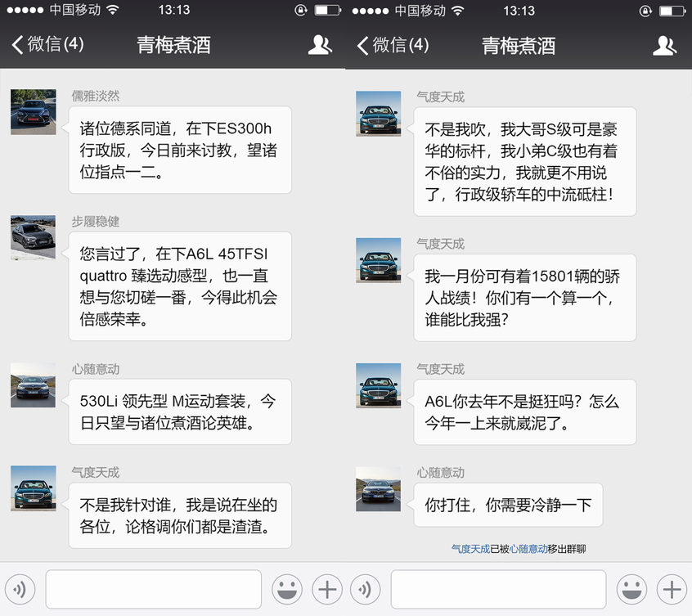Tap the 中国移动 carrier label in right status bar
The height and width of the screenshot is (616, 692).
(420, 11)
